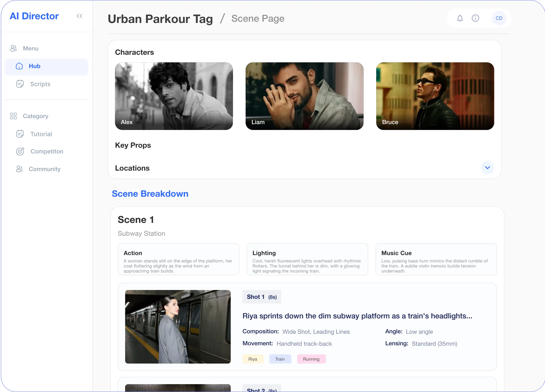Click the Locations heading
This screenshot has width=545, height=392.
[132, 168]
